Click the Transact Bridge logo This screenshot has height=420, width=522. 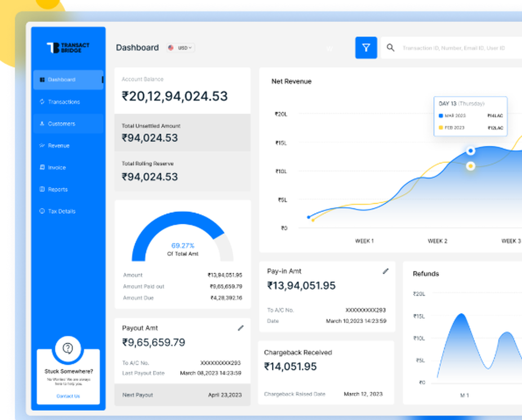pos(68,47)
